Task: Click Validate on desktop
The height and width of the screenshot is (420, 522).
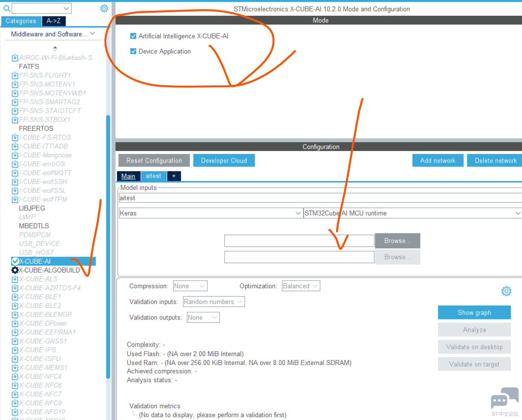Action: point(474,347)
